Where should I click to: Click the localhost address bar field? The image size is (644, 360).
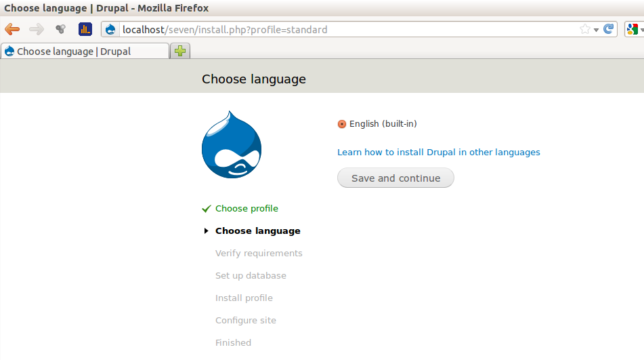(x=339, y=30)
